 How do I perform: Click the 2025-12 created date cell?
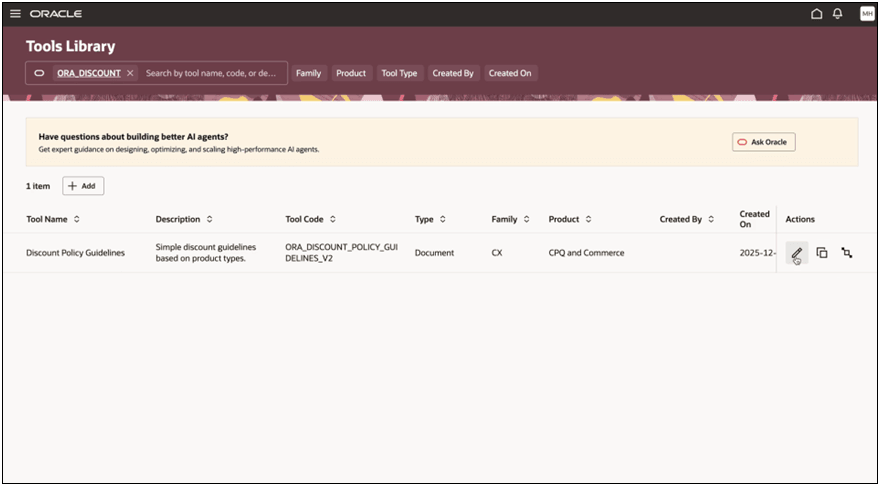pos(758,253)
